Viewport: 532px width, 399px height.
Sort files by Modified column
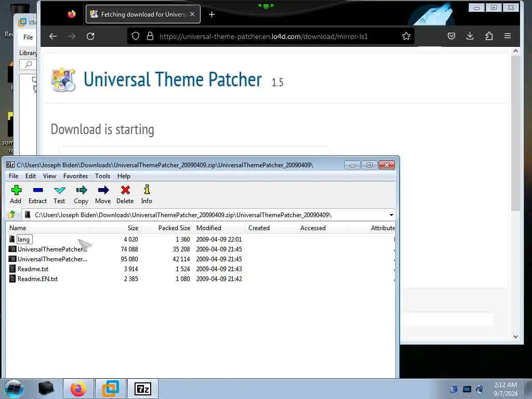[219, 228]
